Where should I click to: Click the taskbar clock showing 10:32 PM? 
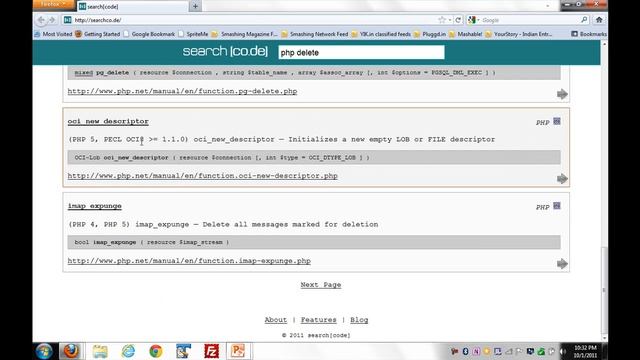click(585, 351)
